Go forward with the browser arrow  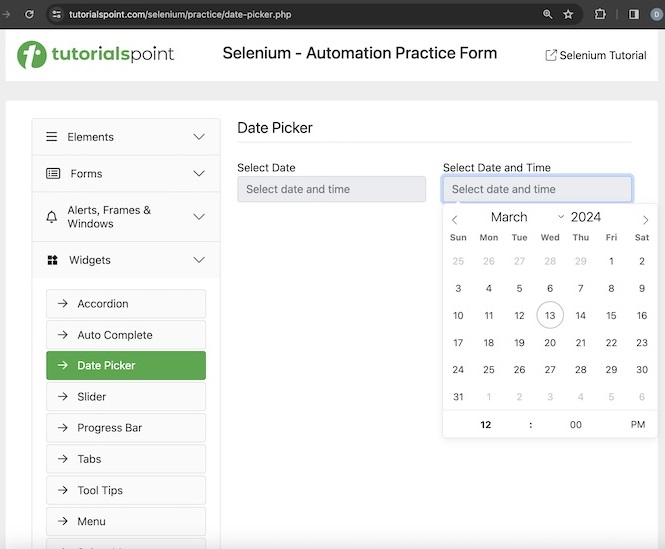point(6,14)
